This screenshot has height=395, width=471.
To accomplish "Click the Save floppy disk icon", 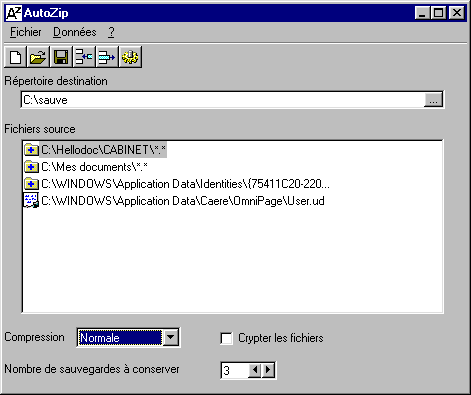I will pos(61,57).
